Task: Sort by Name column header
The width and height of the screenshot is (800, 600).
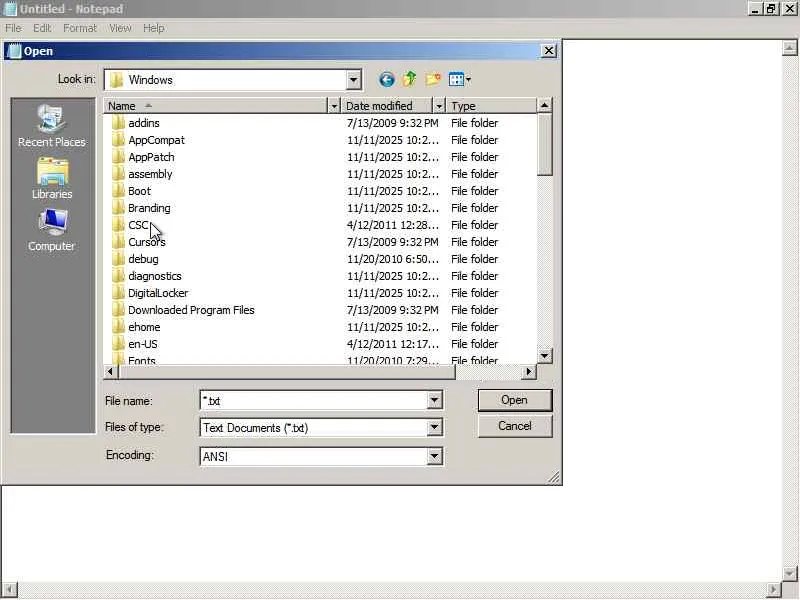Action: pyautogui.click(x=215, y=106)
